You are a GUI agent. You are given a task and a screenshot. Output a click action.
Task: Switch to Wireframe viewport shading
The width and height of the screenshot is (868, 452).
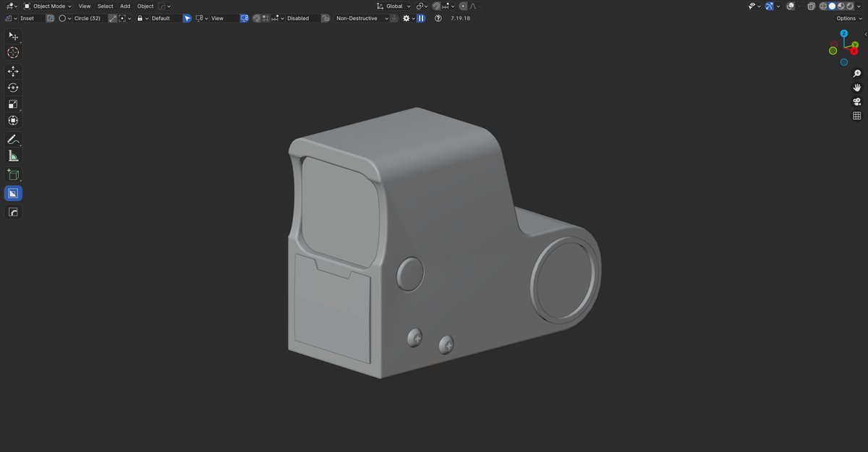click(x=823, y=6)
